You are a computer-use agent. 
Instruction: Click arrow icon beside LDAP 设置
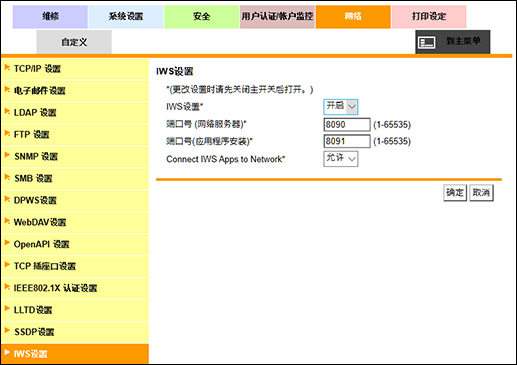click(7, 111)
